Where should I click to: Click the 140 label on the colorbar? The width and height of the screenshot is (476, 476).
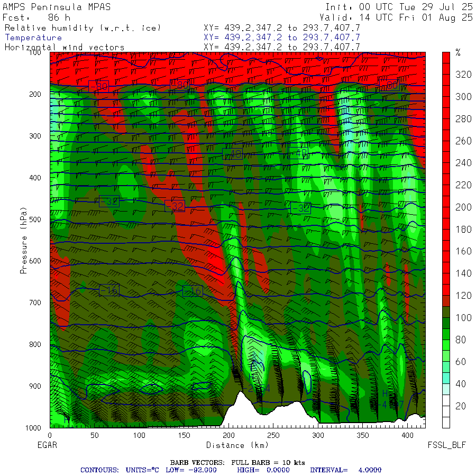click(463, 273)
